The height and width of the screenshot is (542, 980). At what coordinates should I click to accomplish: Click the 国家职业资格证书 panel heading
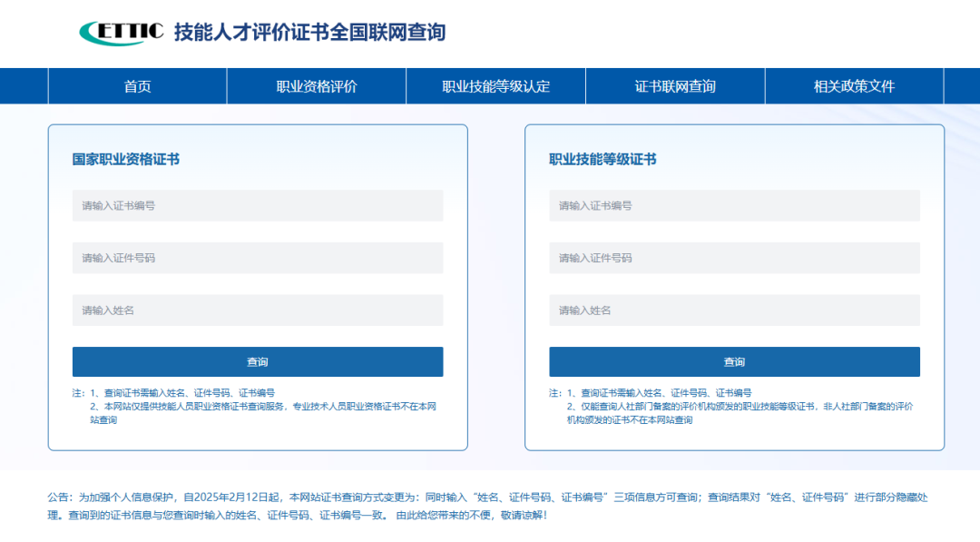[x=126, y=160]
